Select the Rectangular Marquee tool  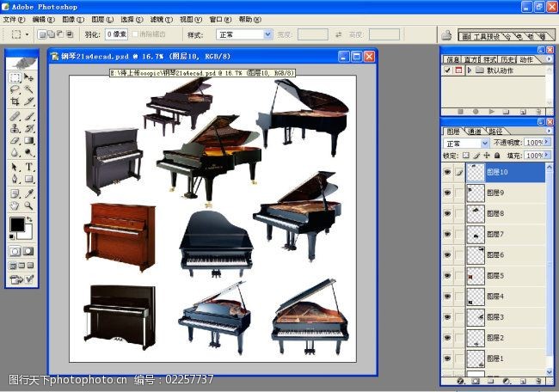pyautogui.click(x=15, y=77)
